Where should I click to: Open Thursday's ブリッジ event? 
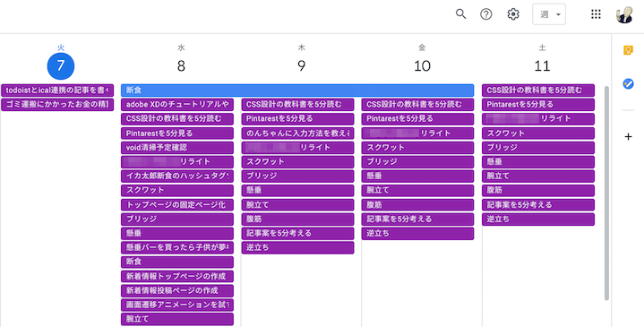pos(297,176)
